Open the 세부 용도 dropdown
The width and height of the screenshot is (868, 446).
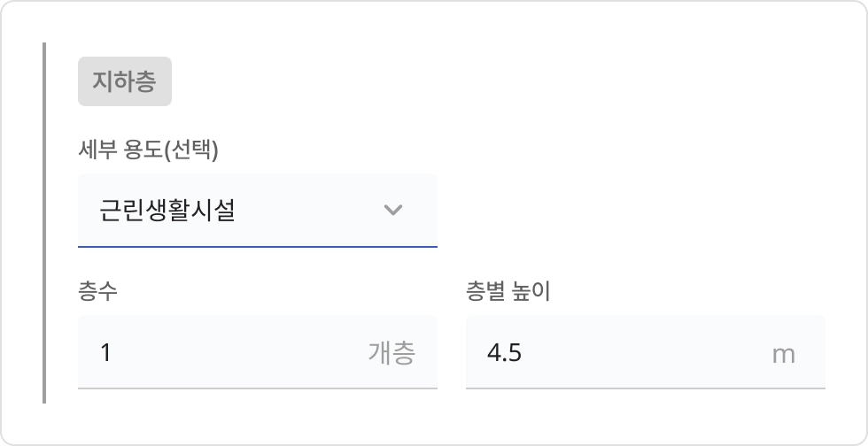click(x=257, y=211)
